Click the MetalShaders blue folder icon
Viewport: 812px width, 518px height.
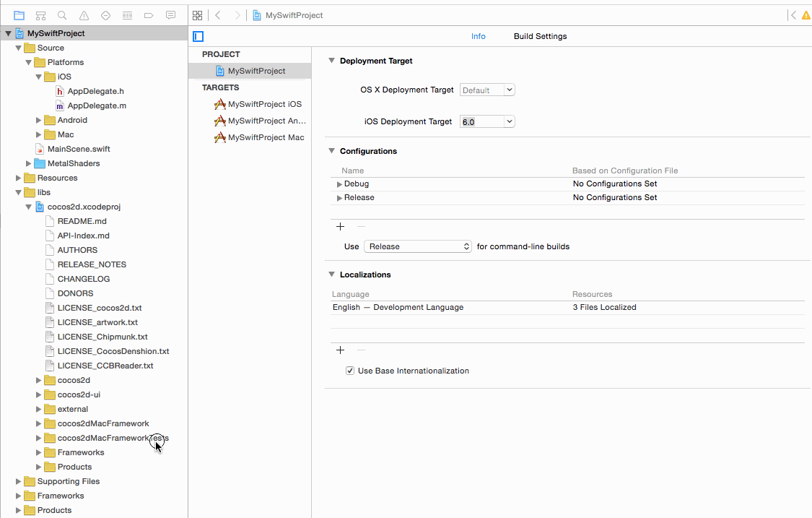[x=40, y=164]
